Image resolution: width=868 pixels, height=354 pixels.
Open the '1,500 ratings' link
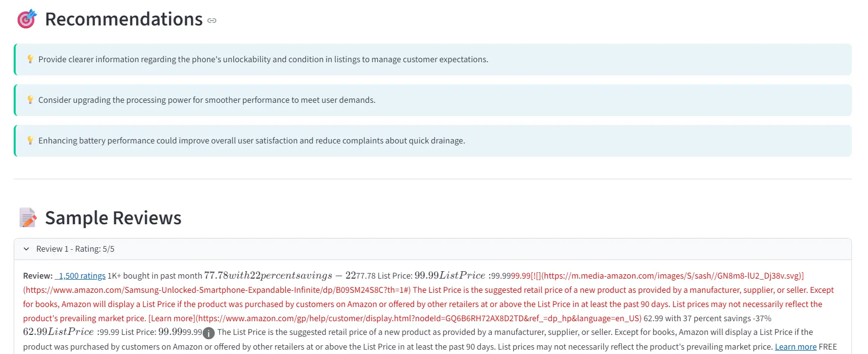(81, 276)
